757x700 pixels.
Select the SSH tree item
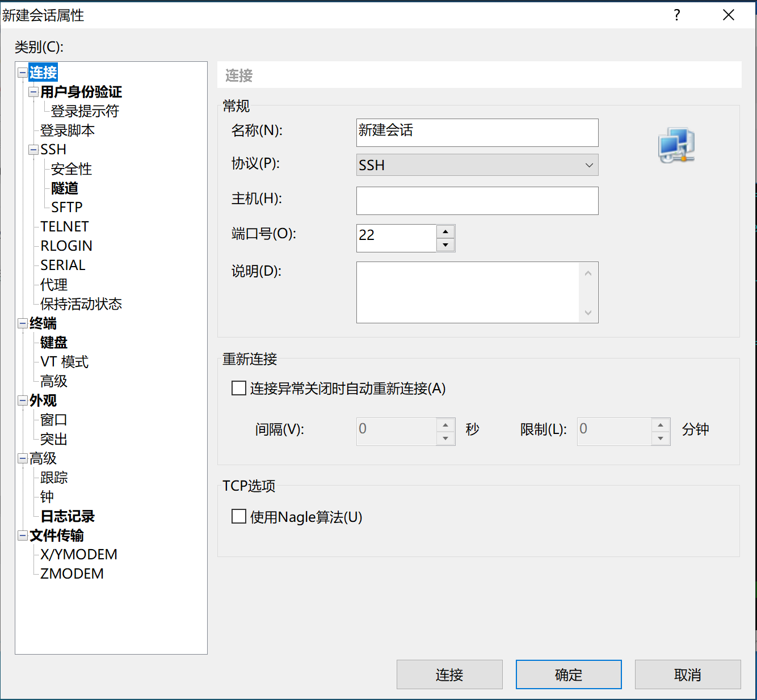point(53,150)
